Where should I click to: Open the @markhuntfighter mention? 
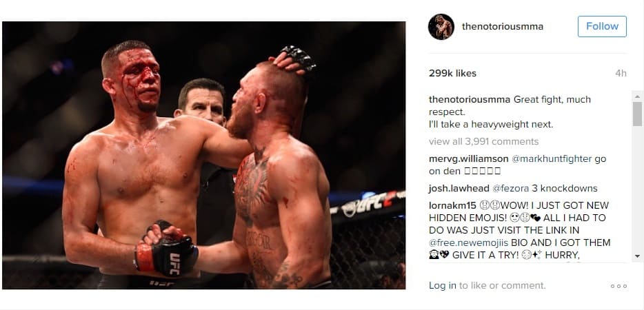[x=552, y=159]
